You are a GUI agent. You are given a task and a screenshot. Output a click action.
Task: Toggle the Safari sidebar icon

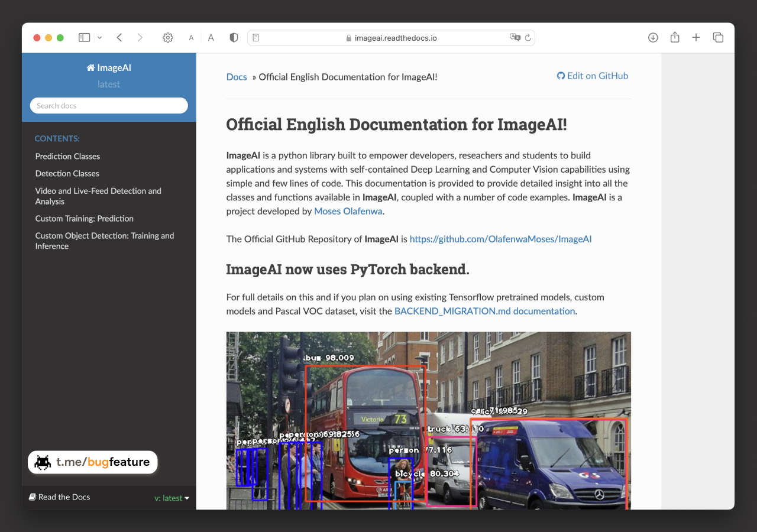pyautogui.click(x=85, y=37)
